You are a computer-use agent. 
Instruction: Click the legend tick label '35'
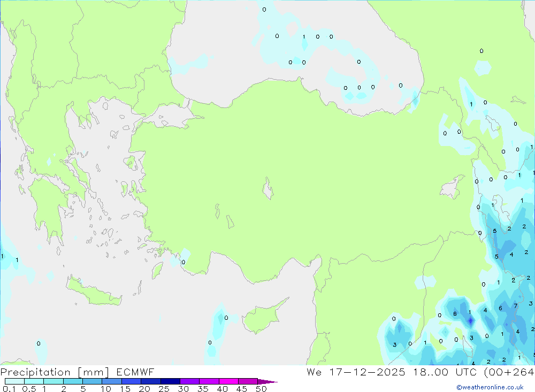pyautogui.click(x=203, y=389)
